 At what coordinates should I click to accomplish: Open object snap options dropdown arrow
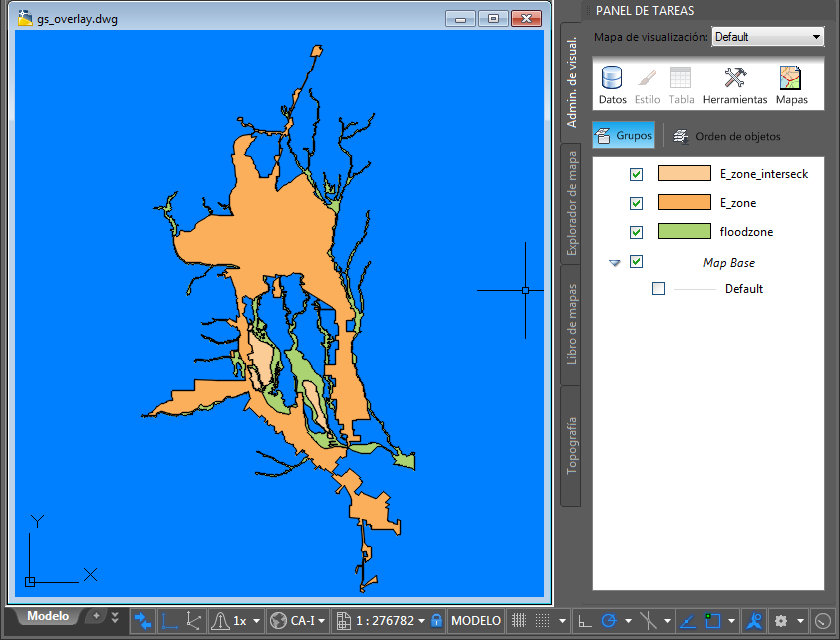[x=731, y=621]
